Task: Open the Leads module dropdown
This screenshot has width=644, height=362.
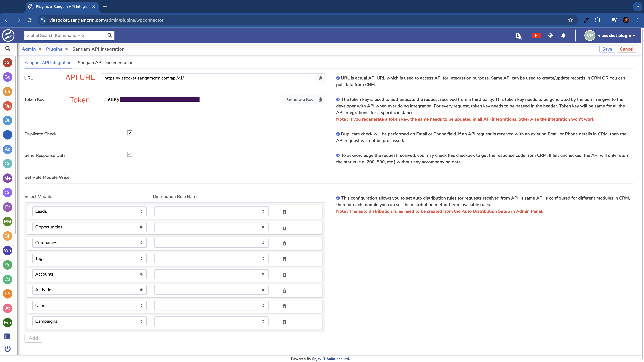Action: [89, 211]
